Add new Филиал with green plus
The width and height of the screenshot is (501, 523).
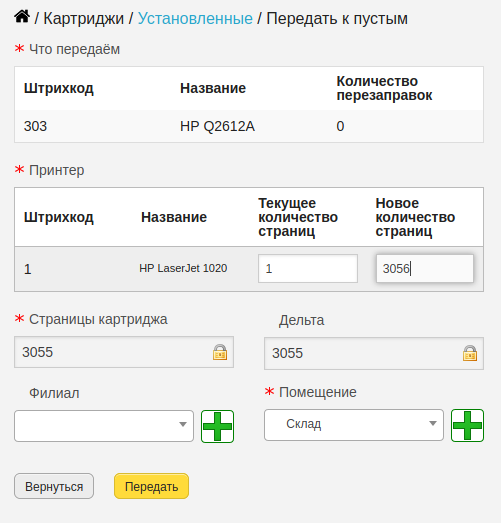217,426
